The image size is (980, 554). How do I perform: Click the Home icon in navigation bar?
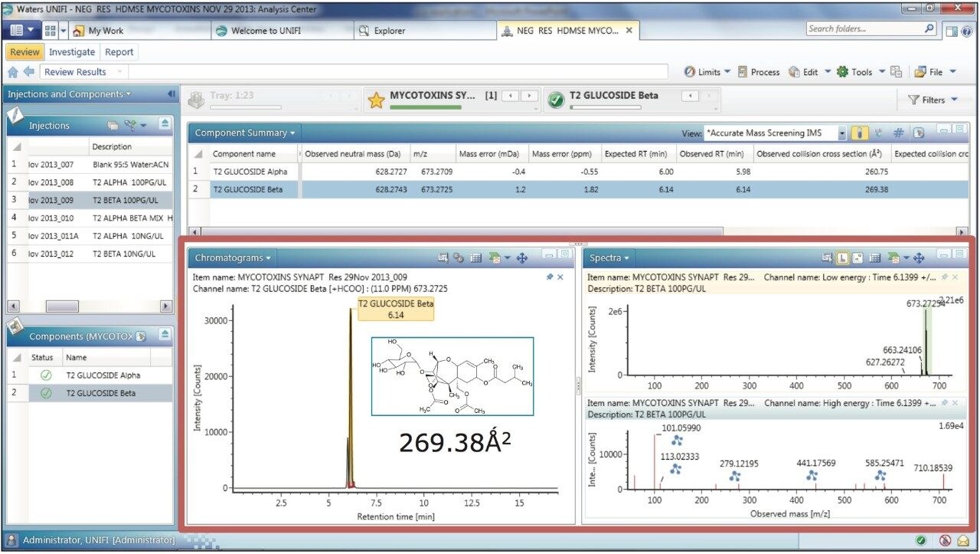point(13,72)
